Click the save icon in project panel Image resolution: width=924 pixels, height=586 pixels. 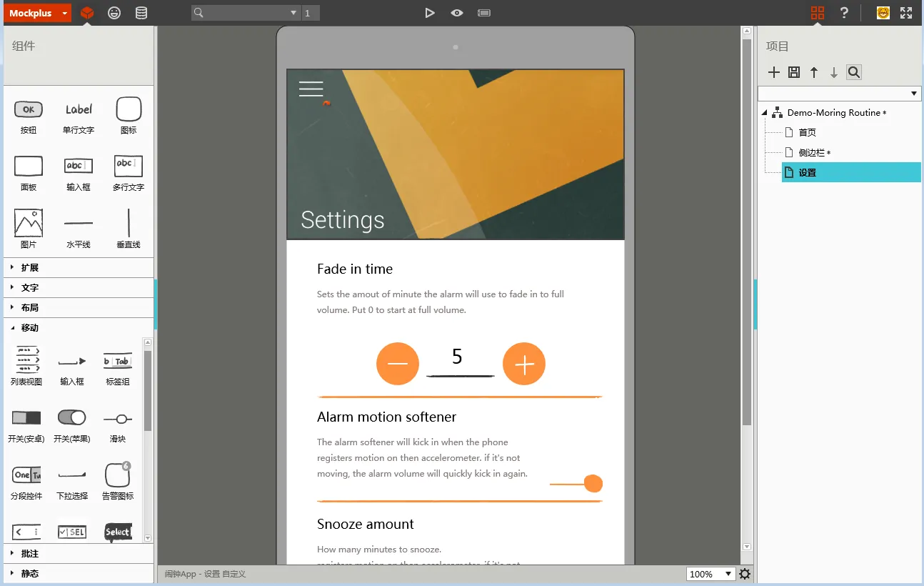point(794,72)
